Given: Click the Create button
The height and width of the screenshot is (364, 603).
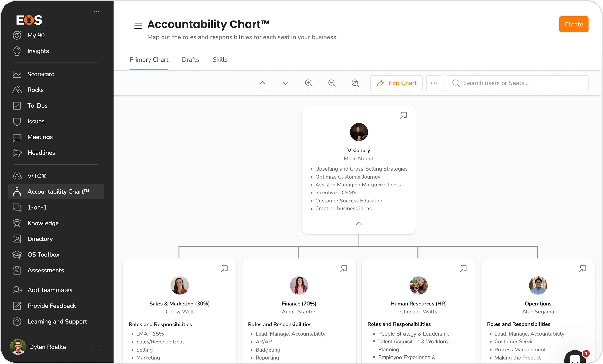Looking at the screenshot, I should point(574,24).
